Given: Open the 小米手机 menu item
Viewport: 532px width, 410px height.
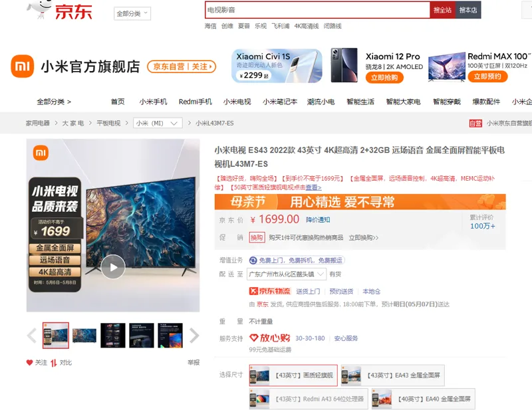Looking at the screenshot, I should click(x=153, y=102).
